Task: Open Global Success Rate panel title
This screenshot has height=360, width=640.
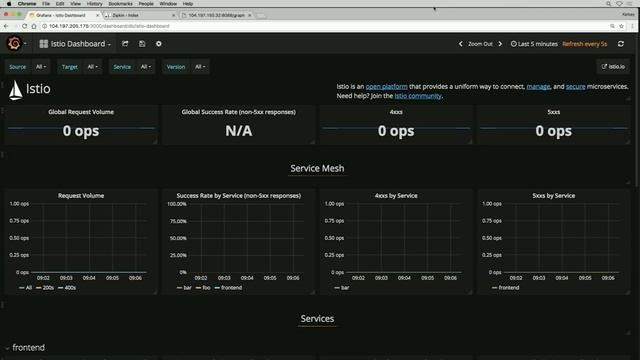Action: click(x=238, y=112)
